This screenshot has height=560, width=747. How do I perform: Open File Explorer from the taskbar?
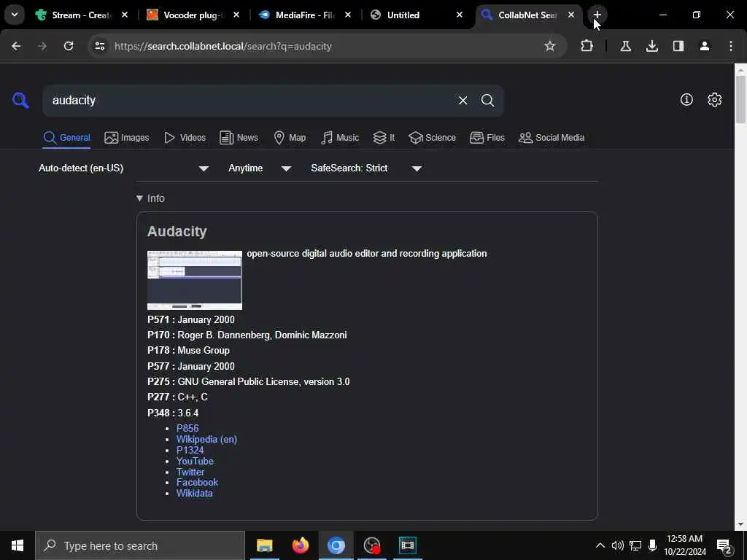click(x=264, y=545)
